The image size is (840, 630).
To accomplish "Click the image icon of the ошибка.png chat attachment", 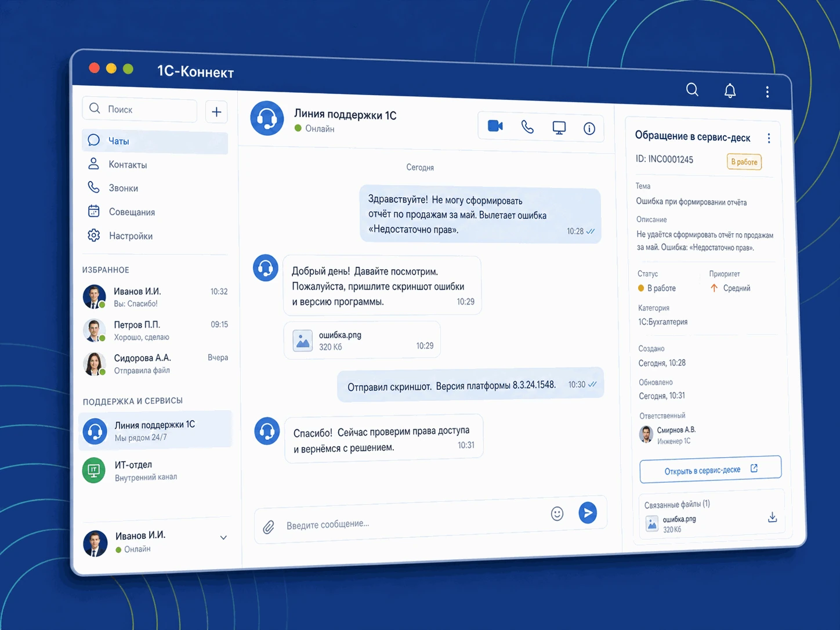I will (x=303, y=341).
